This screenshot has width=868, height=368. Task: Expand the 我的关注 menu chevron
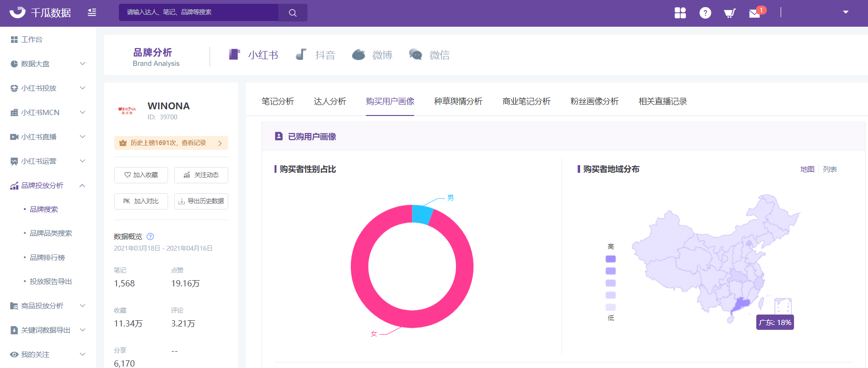coord(82,354)
